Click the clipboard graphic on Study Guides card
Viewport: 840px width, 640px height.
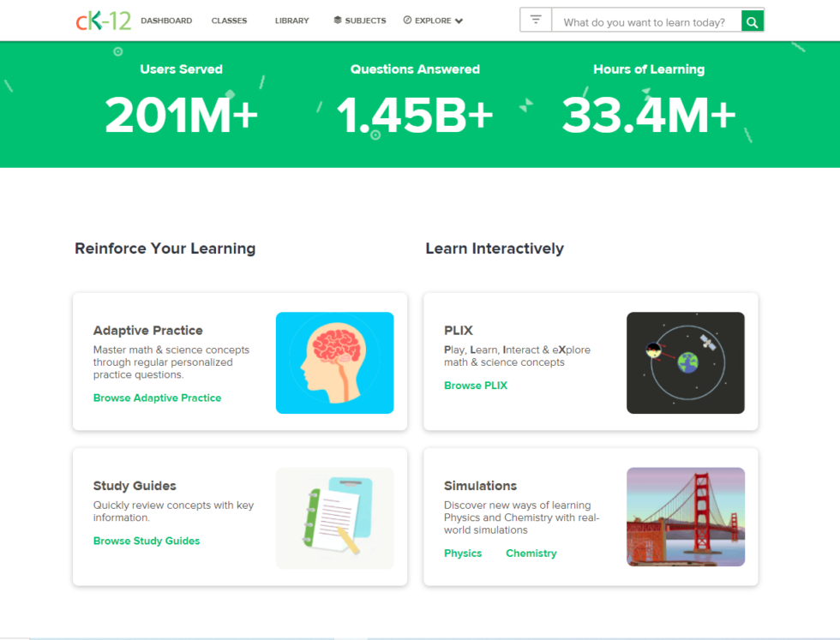point(334,516)
